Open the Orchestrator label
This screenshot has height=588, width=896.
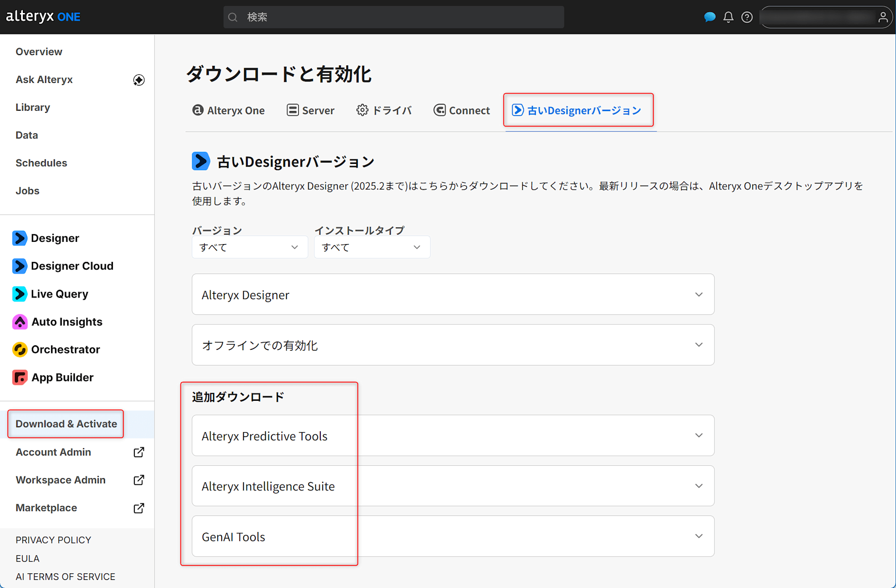coord(65,349)
